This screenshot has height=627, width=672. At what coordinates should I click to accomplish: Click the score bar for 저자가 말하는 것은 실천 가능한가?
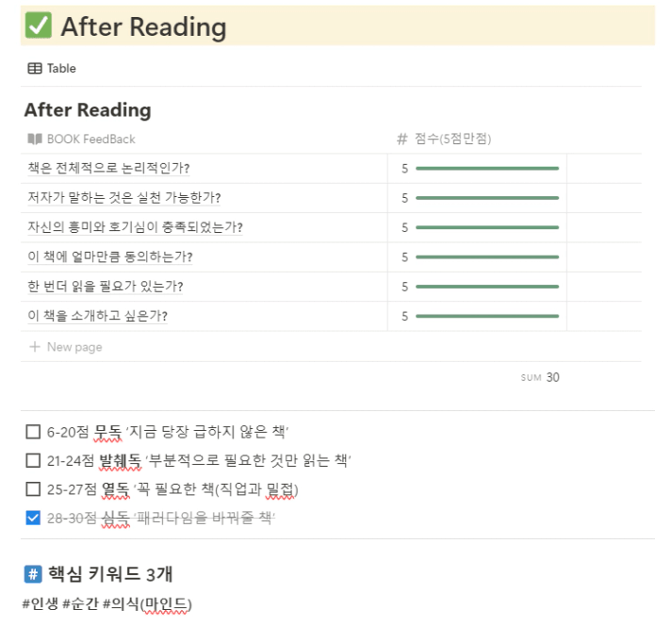(486, 198)
